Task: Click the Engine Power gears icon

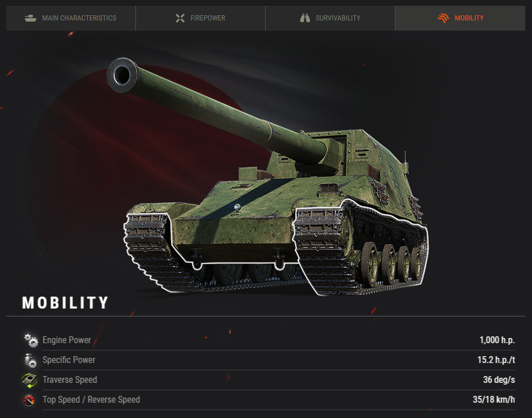Action: (31, 340)
